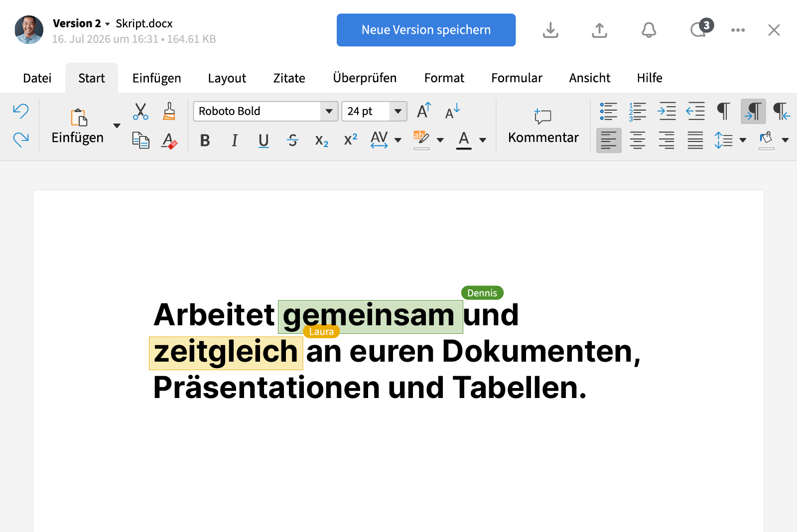Enable left text alignment
This screenshot has width=797, height=532.
tap(608, 140)
